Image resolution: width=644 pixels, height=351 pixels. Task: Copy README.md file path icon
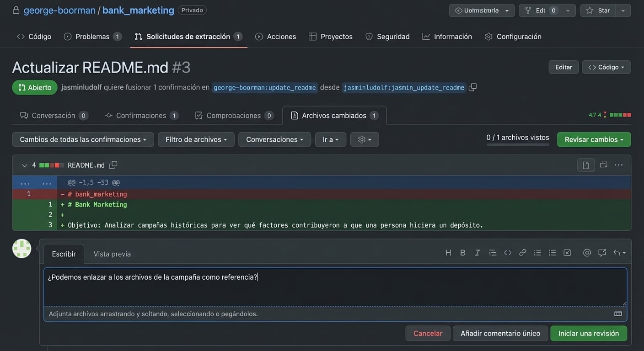pyautogui.click(x=113, y=165)
